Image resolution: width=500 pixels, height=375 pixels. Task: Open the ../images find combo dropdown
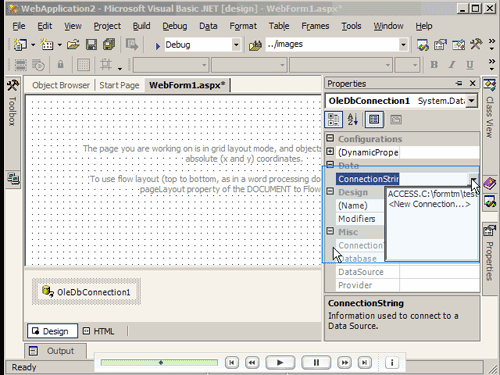click(403, 45)
